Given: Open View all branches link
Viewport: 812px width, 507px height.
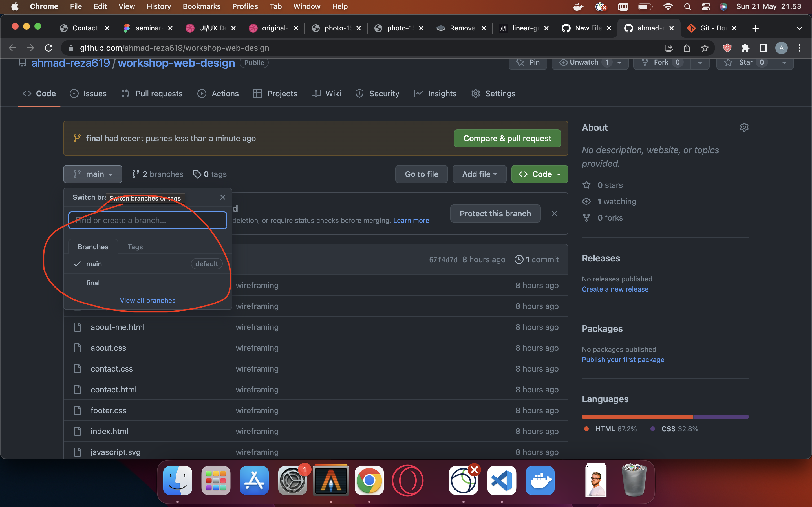Looking at the screenshot, I should (148, 300).
